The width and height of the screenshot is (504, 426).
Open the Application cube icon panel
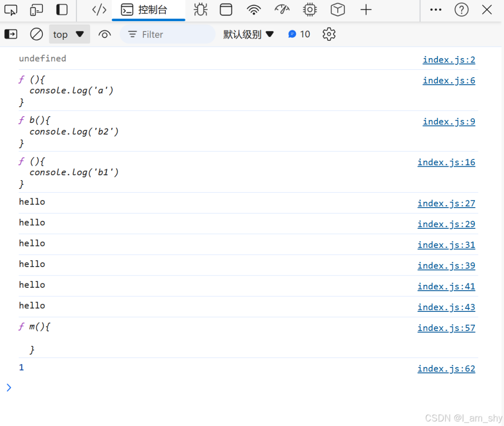point(338,10)
